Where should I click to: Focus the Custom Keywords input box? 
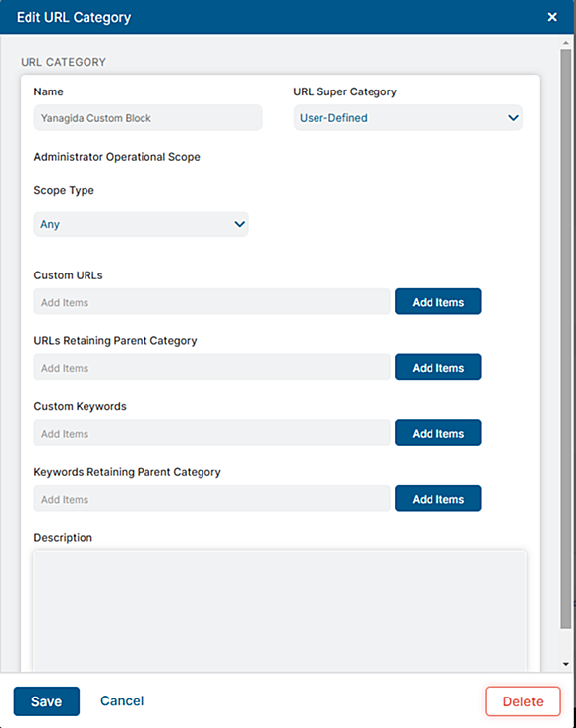pos(212,433)
